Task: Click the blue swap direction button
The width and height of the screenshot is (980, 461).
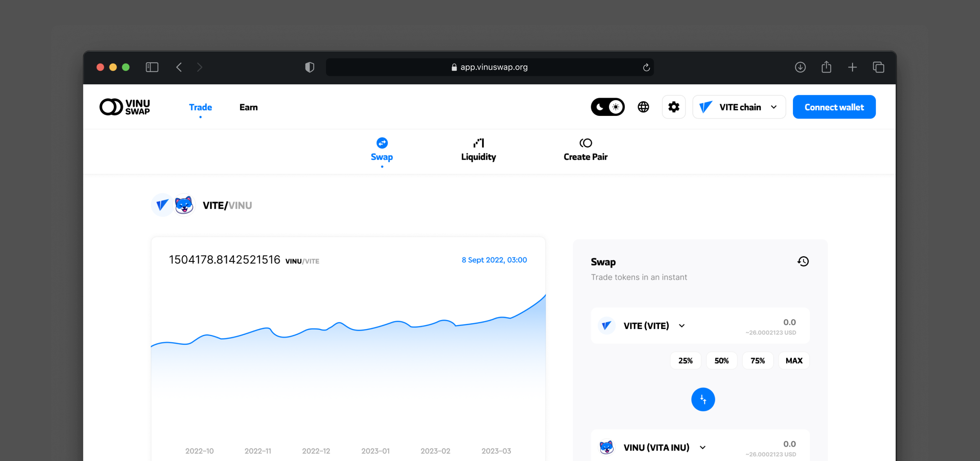Action: point(703,399)
